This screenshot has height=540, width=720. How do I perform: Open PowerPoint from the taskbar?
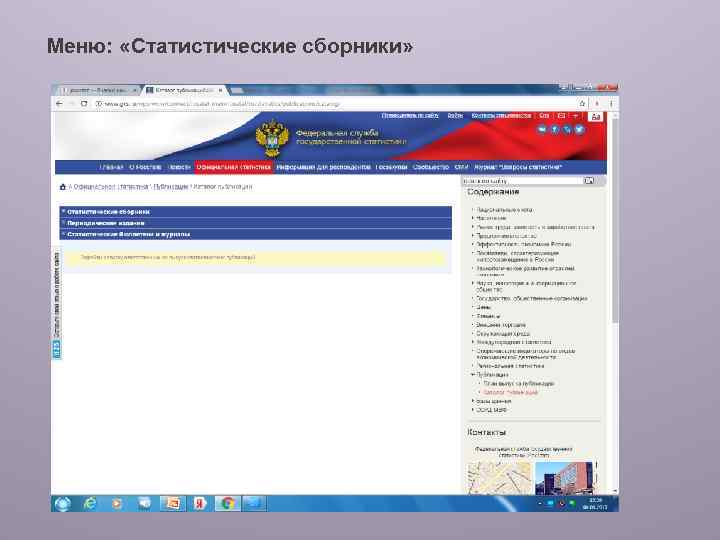coord(173,504)
